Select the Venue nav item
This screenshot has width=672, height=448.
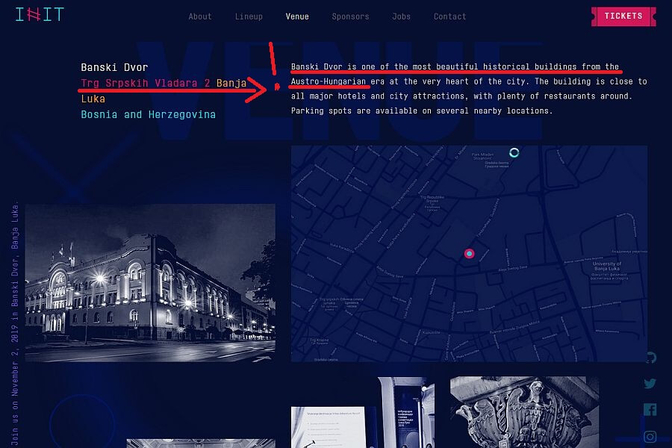297,16
